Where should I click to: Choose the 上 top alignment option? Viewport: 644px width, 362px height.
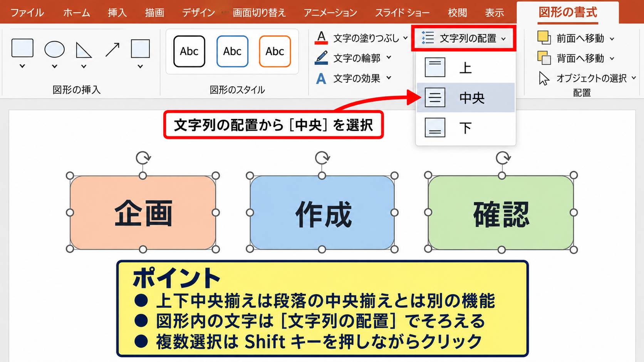pos(466,68)
